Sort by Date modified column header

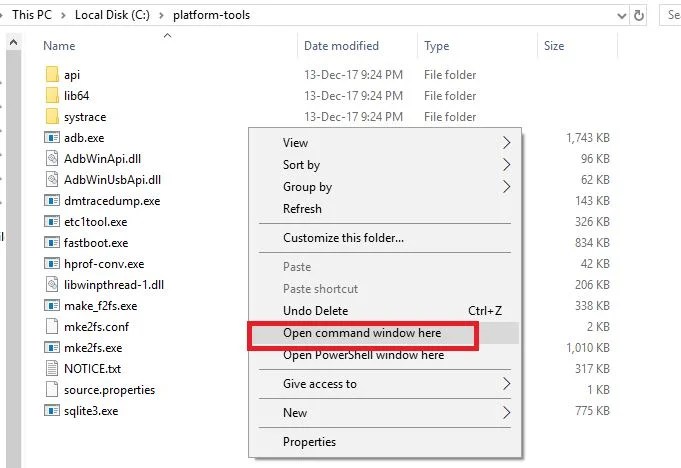[x=342, y=46]
